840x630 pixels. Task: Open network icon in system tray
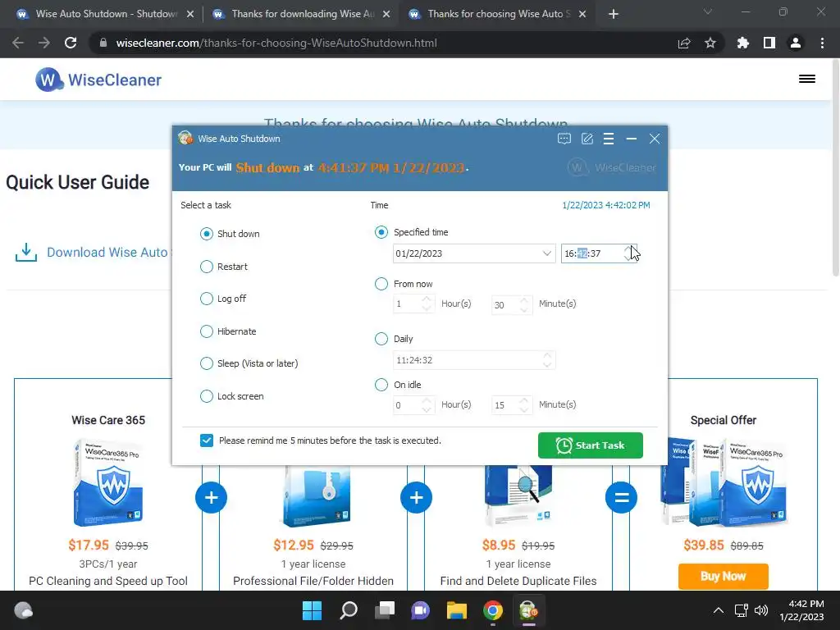[x=742, y=610]
